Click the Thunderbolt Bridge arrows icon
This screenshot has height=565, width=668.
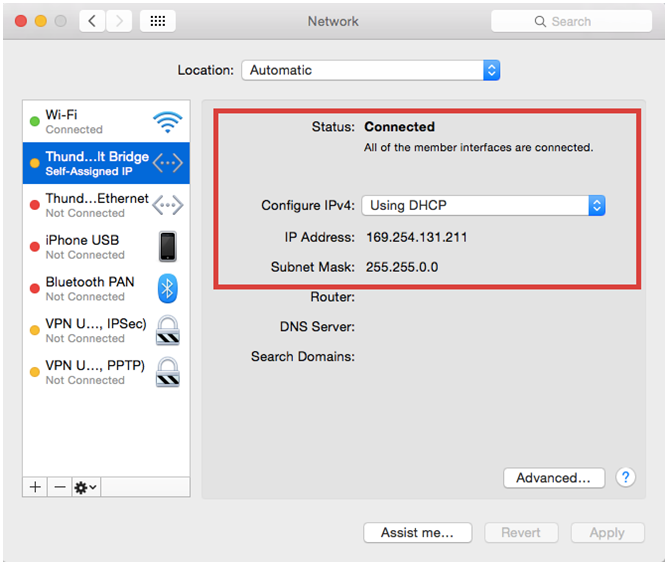pos(168,164)
